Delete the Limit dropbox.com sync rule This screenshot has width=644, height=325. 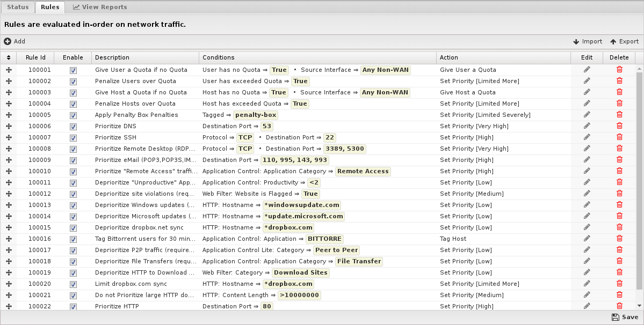point(619,284)
